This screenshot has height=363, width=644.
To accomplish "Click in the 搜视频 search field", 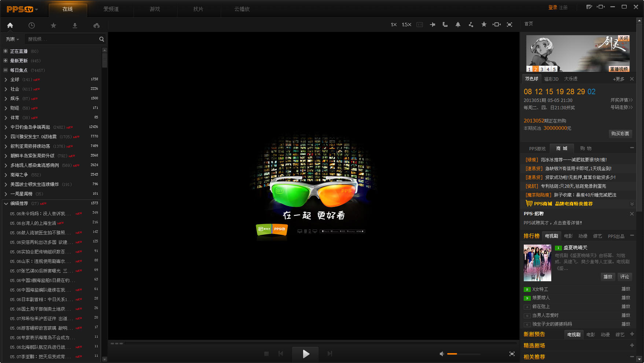I will point(62,39).
